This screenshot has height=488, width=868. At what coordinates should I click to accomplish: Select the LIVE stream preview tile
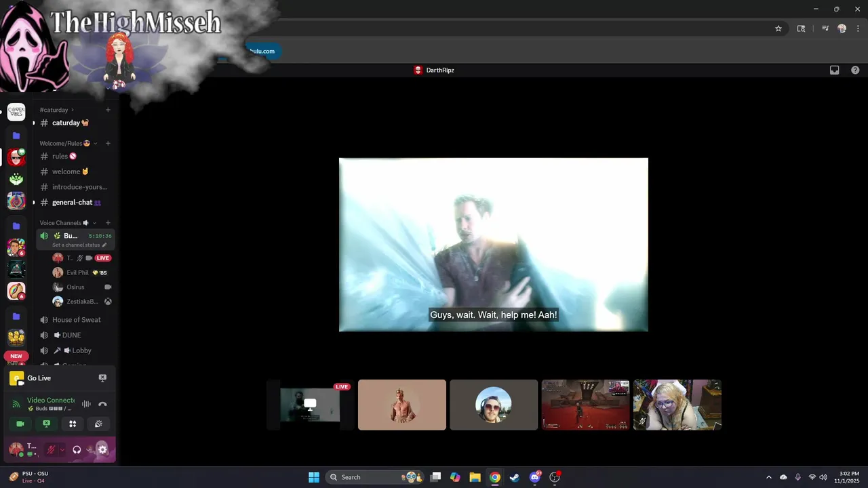pyautogui.click(x=311, y=405)
